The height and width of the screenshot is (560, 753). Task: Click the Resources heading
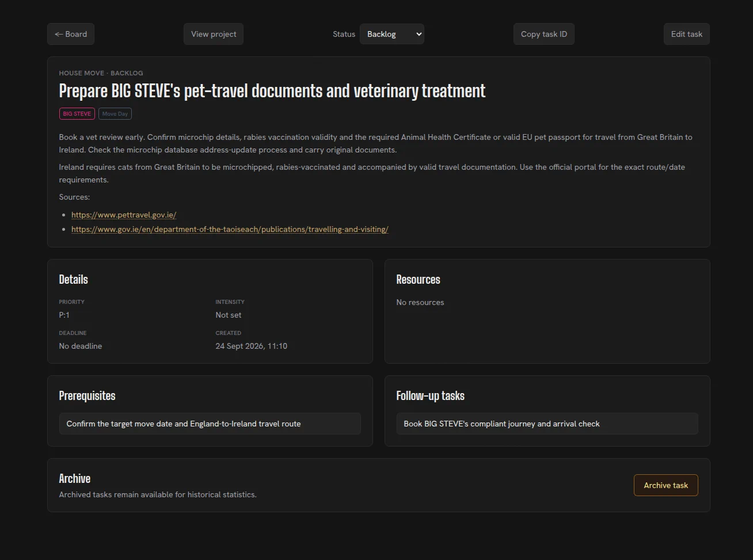(419, 280)
